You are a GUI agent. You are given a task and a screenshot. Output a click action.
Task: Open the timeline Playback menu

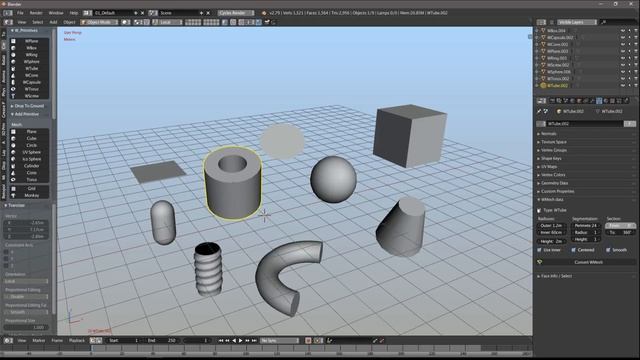point(76,340)
